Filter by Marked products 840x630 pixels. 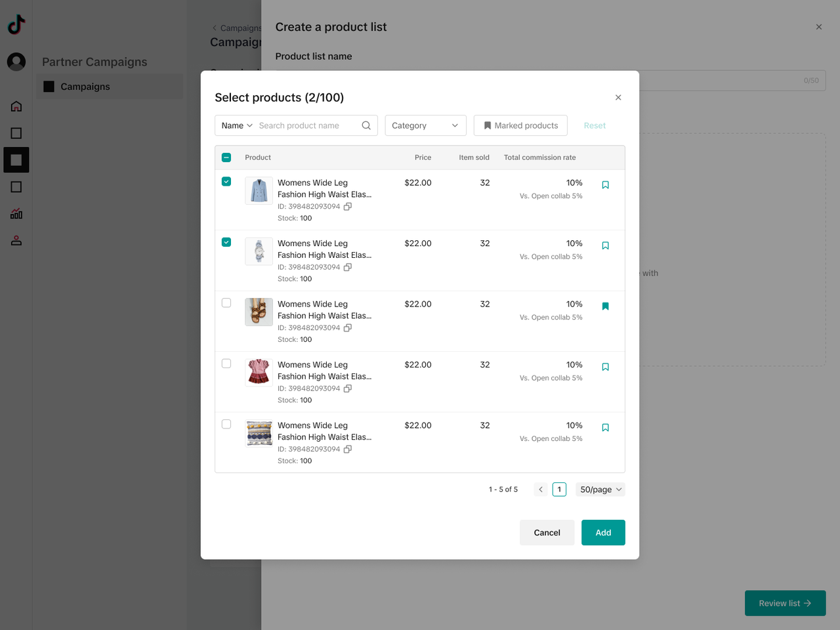coord(520,125)
